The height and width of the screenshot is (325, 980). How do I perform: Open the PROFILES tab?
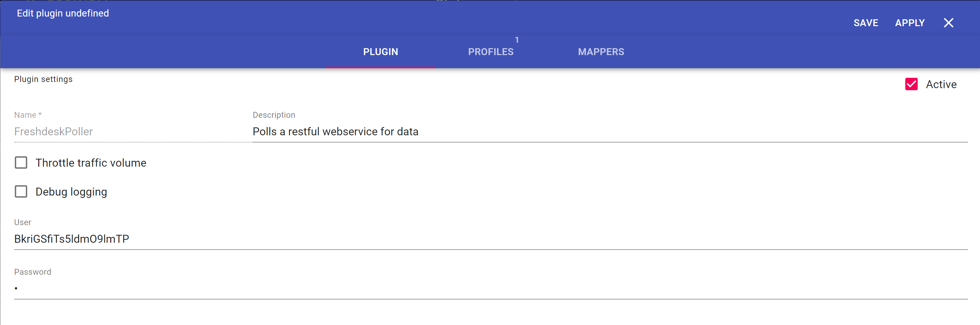click(x=490, y=52)
